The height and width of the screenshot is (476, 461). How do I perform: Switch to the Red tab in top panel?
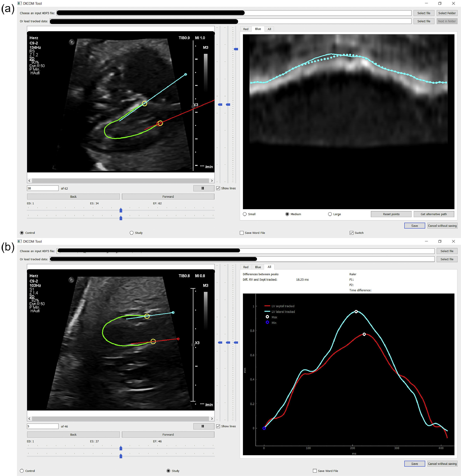pyautogui.click(x=246, y=29)
